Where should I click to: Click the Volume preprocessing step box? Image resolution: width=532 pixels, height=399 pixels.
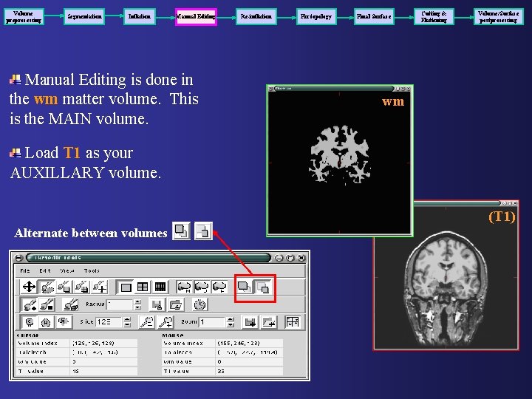point(24,16)
